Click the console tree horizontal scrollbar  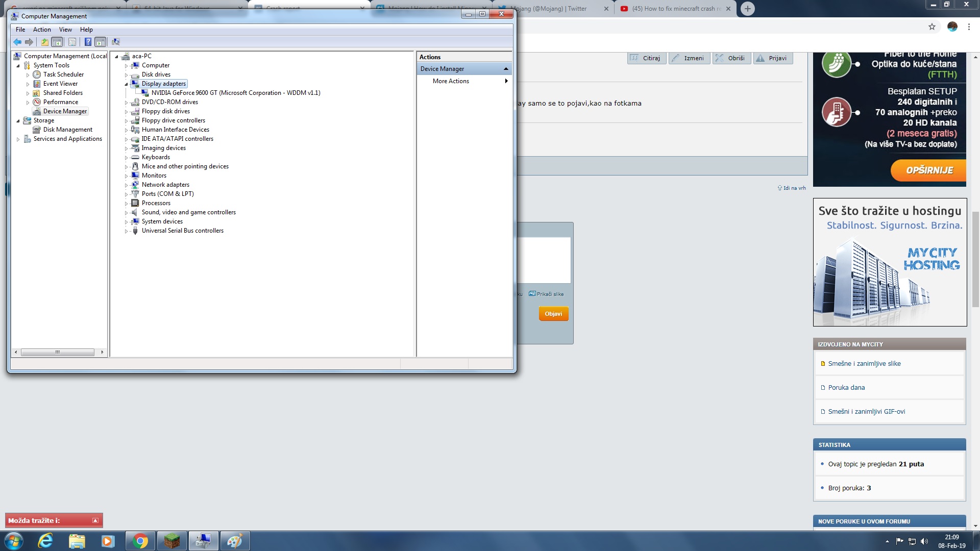pos(58,352)
